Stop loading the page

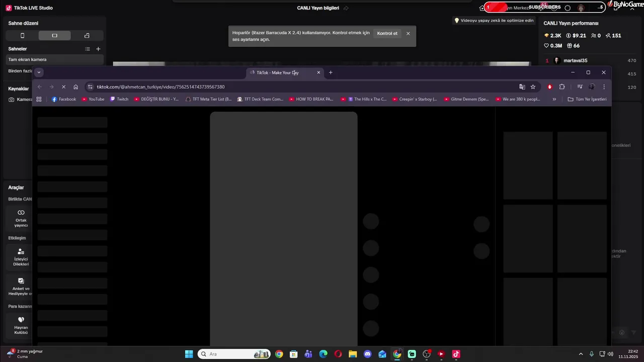[63, 87]
